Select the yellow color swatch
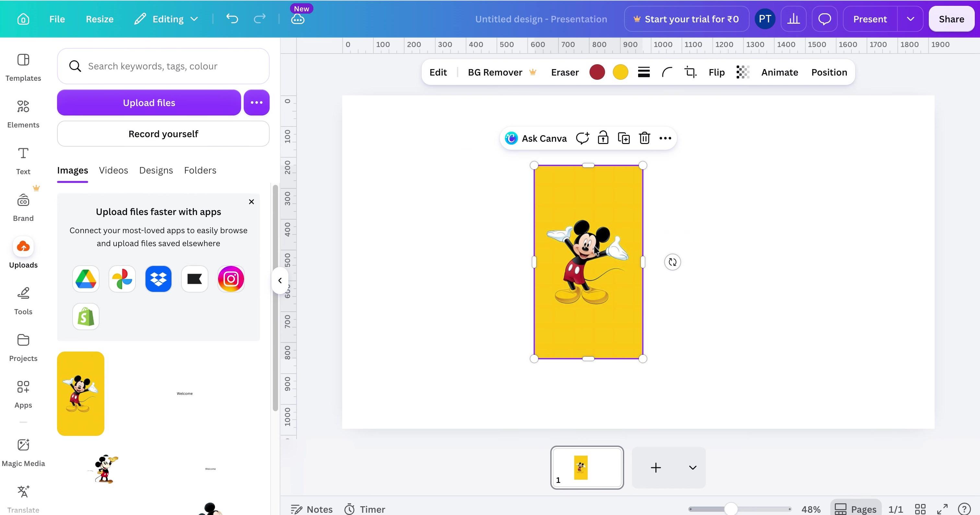 [620, 72]
